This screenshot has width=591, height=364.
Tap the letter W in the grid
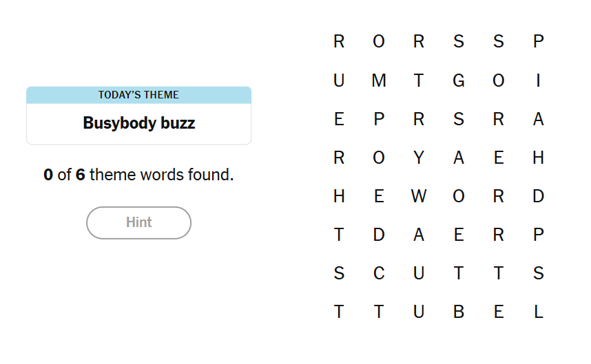coord(419,197)
